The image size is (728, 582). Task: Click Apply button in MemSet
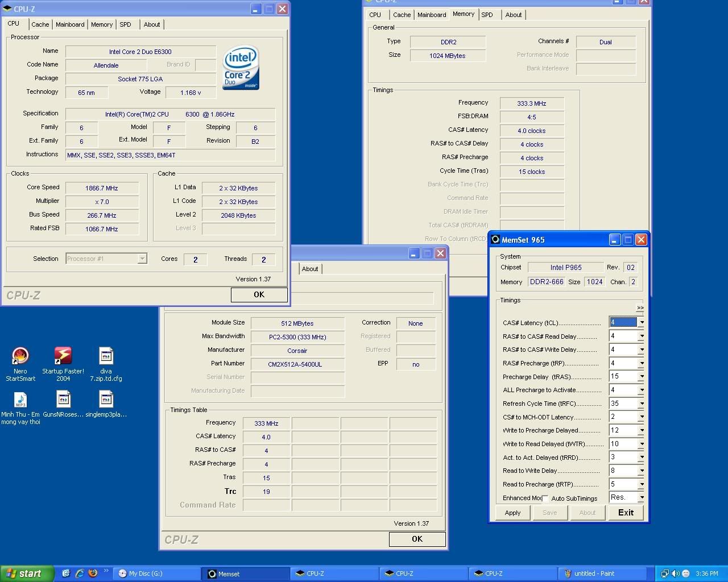(x=512, y=513)
